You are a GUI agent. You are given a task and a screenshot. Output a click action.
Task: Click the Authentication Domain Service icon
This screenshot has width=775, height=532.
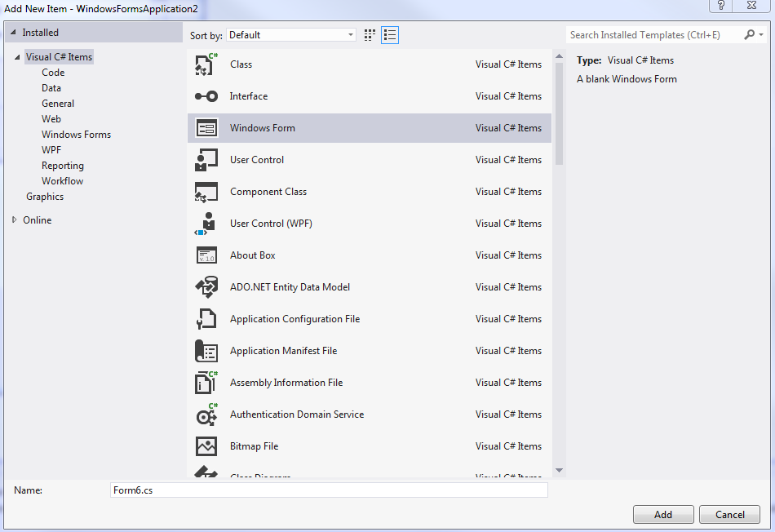(206, 415)
